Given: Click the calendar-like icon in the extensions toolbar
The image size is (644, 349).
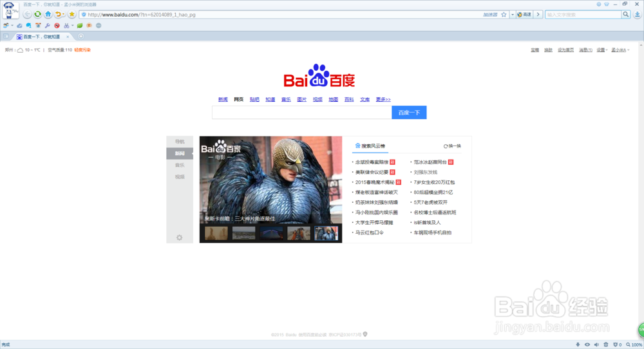Looking at the screenshot, I should (38, 26).
